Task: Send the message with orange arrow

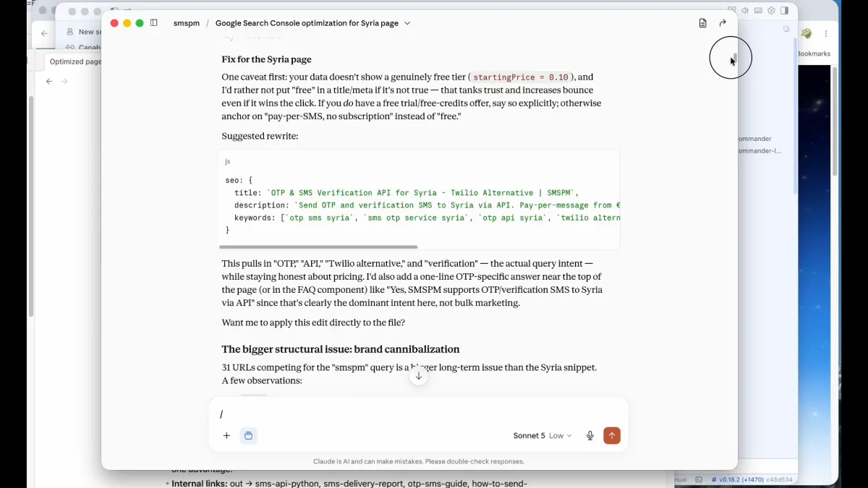Action: tap(612, 435)
